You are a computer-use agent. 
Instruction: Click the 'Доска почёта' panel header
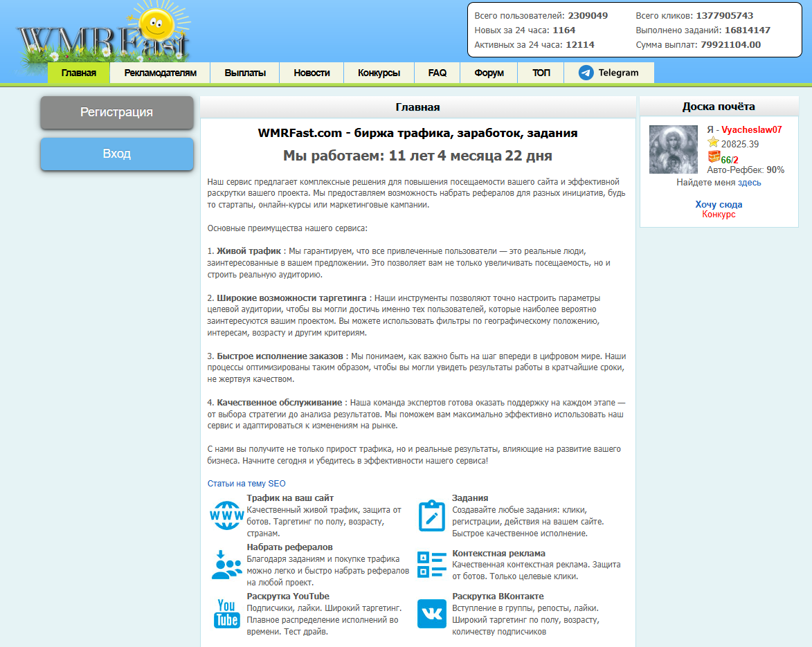click(x=719, y=107)
